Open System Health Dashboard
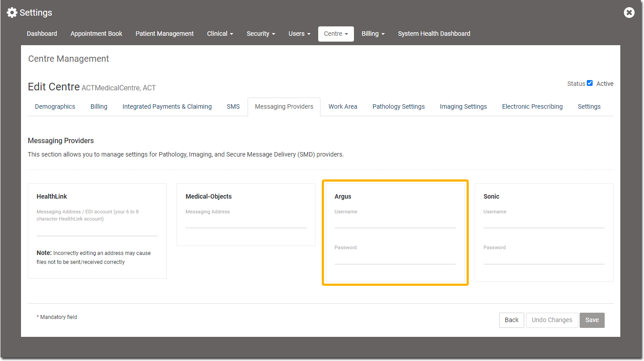 [x=434, y=34]
